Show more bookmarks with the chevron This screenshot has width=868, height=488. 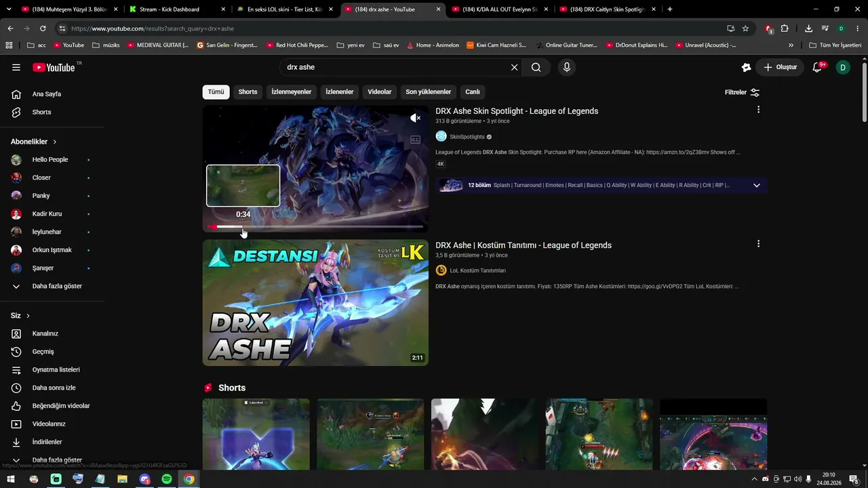(791, 45)
